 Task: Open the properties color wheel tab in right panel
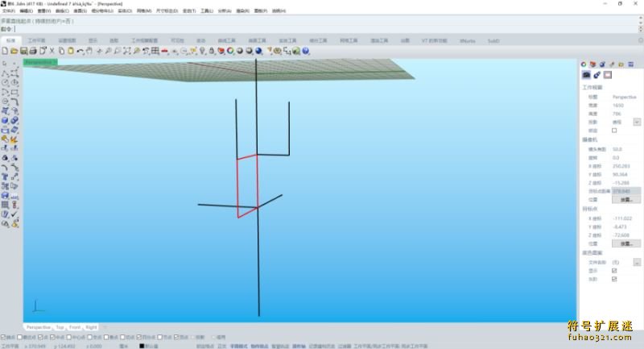pos(584,64)
